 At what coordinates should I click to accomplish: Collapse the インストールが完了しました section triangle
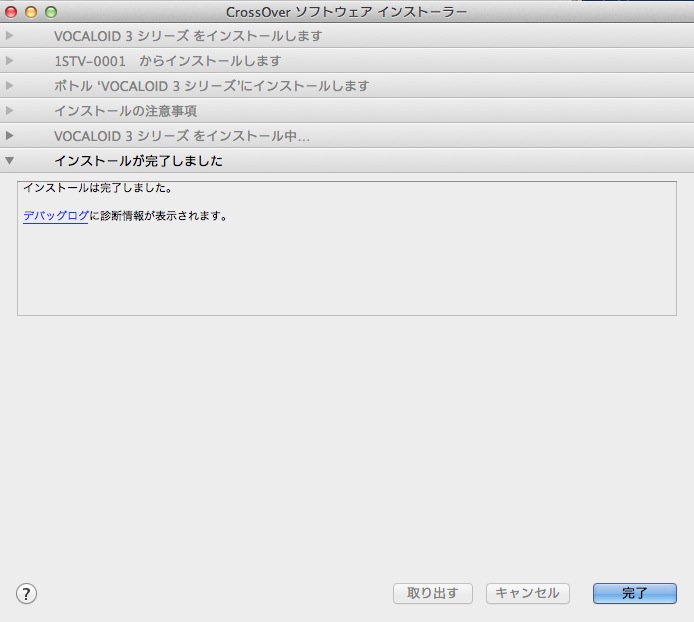click(x=9, y=160)
